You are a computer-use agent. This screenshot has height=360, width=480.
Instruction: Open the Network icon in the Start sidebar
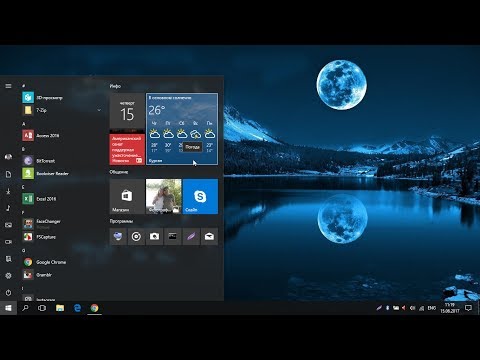pos(8,259)
